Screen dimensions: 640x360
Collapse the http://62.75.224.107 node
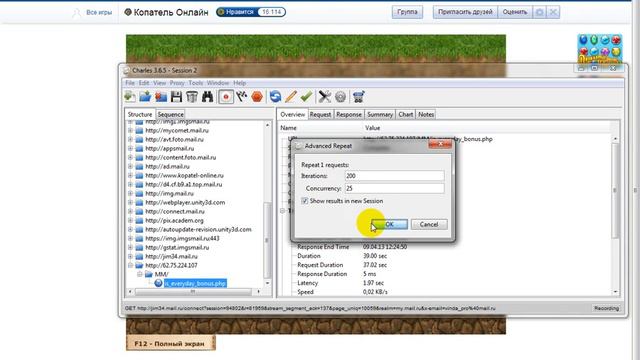(130, 265)
